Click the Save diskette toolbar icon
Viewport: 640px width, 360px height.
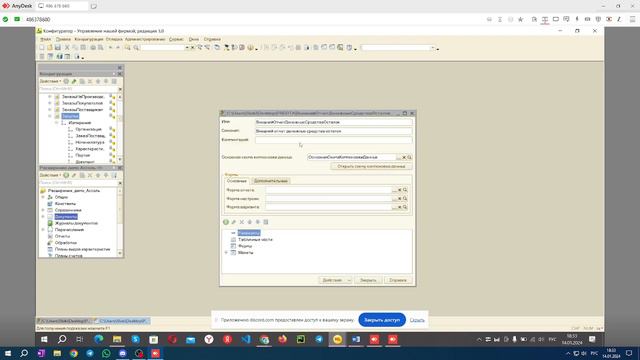click(x=58, y=48)
